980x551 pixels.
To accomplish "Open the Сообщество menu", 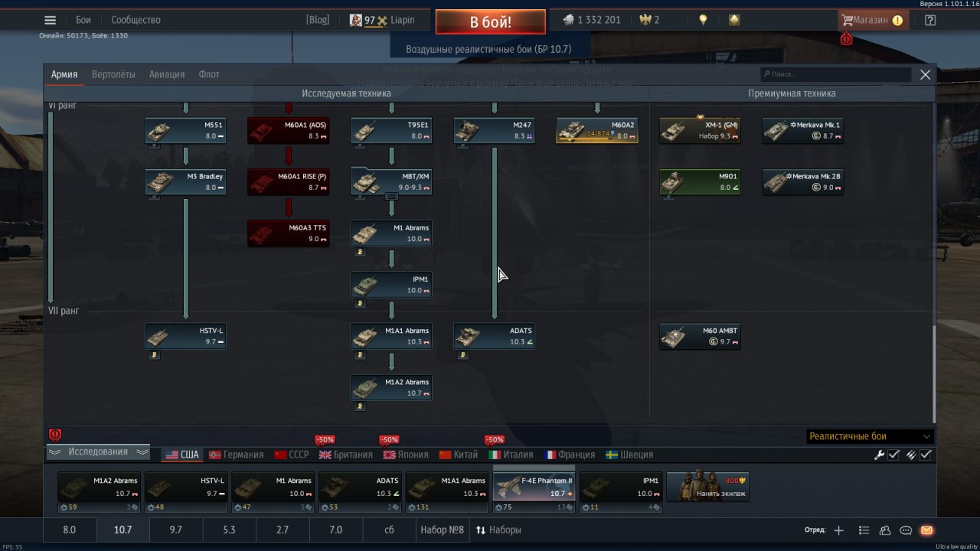I will point(136,20).
